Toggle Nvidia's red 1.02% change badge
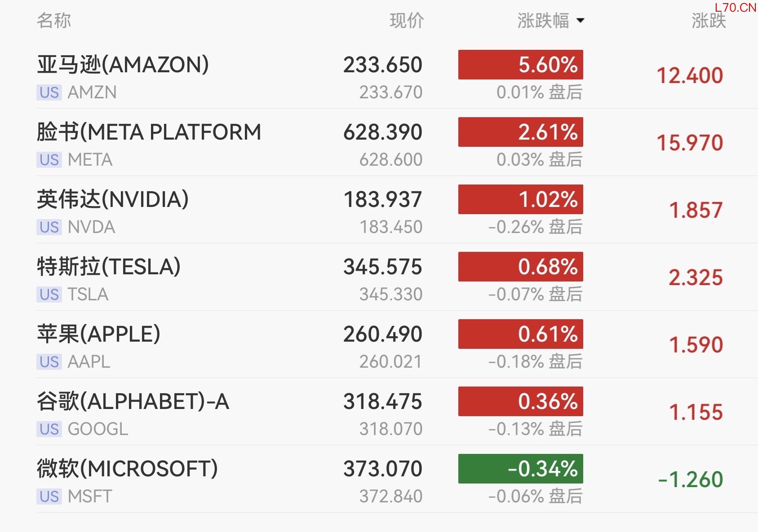The width and height of the screenshot is (758, 532). tap(520, 199)
